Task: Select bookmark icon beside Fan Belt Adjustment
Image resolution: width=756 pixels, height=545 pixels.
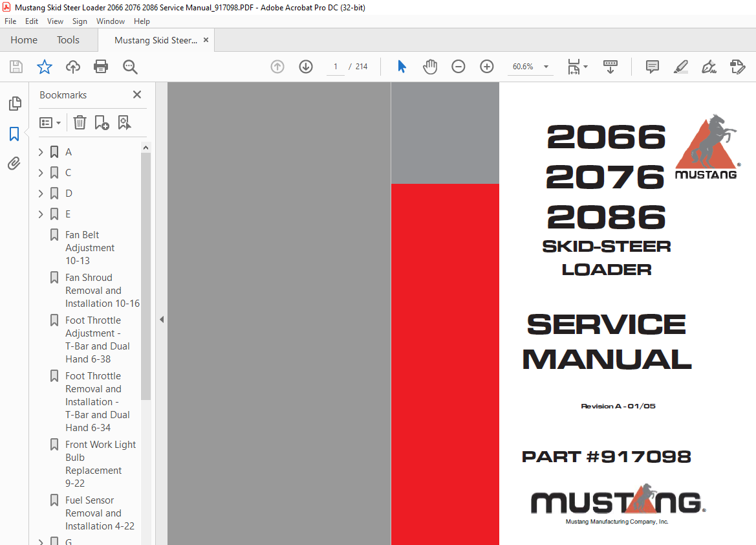Action: (x=54, y=234)
